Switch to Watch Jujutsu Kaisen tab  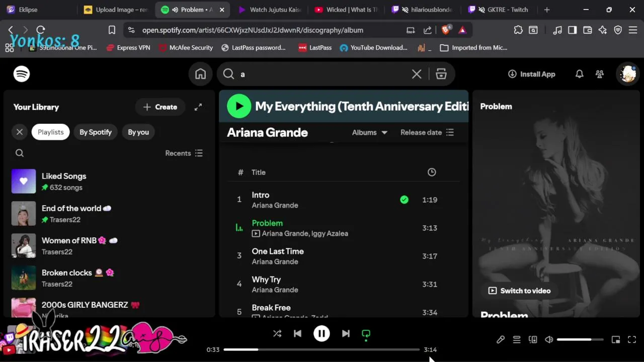tap(269, 10)
